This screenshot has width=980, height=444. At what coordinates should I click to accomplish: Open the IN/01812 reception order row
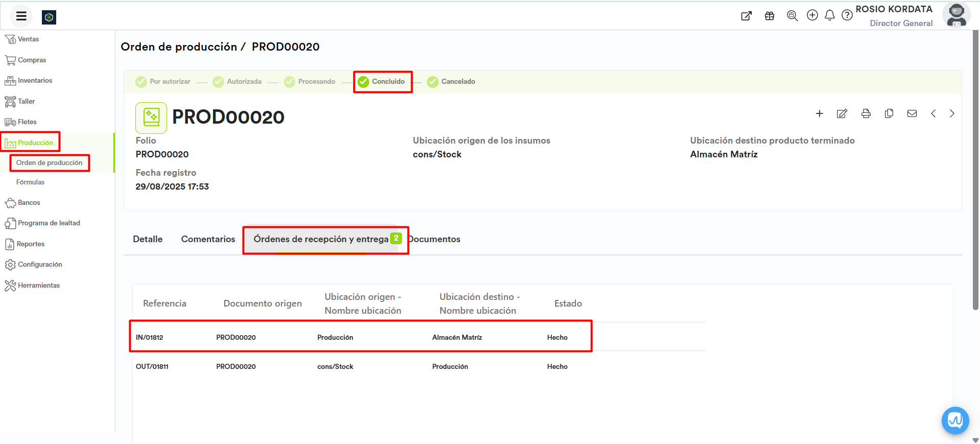150,337
